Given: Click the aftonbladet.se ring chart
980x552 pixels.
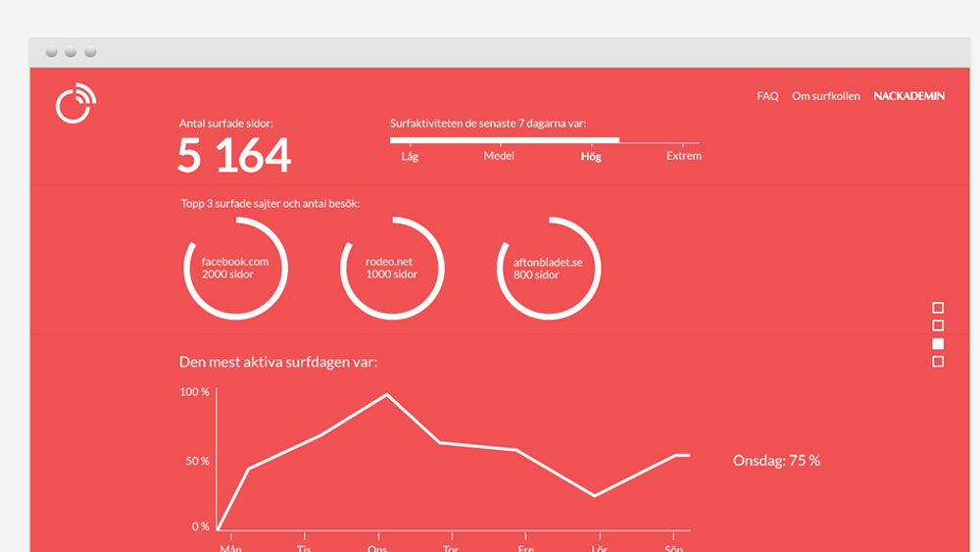Looking at the screenshot, I should click(x=549, y=269).
